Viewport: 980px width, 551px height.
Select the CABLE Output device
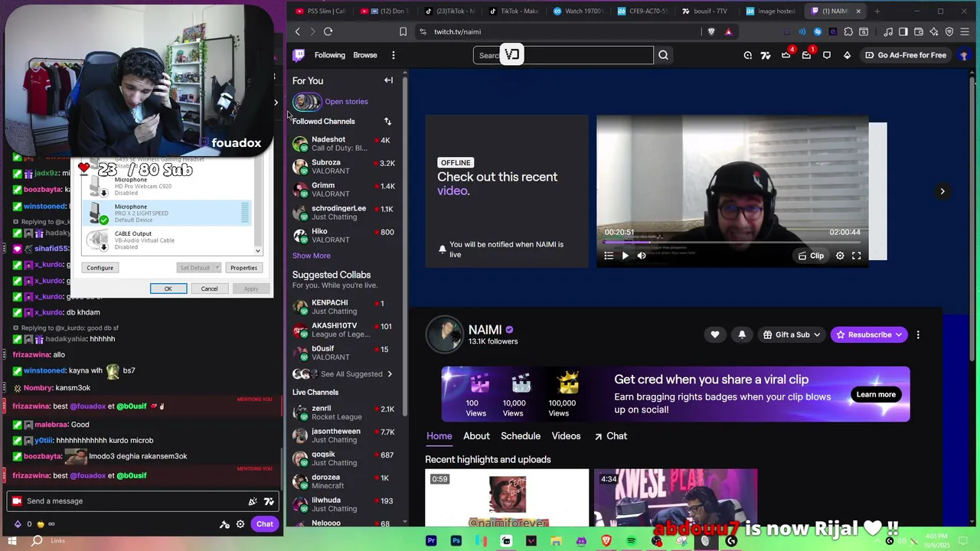[x=167, y=240]
